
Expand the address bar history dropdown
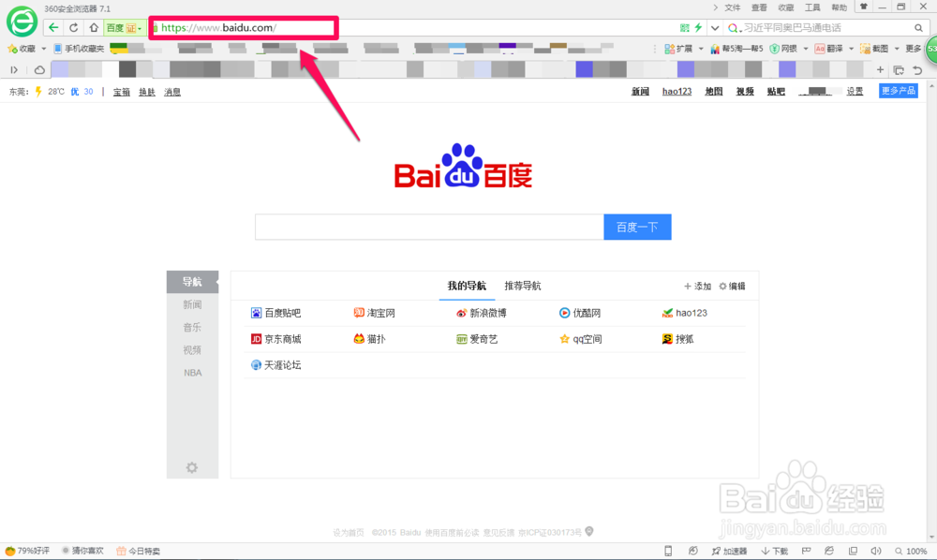coord(715,27)
